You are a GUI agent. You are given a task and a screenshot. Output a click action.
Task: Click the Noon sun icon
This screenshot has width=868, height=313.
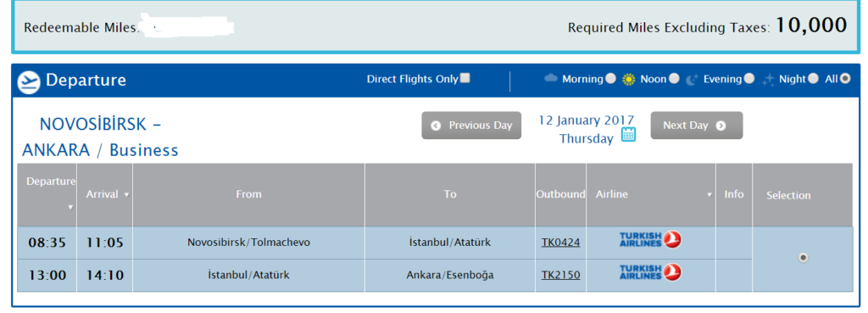click(x=629, y=79)
